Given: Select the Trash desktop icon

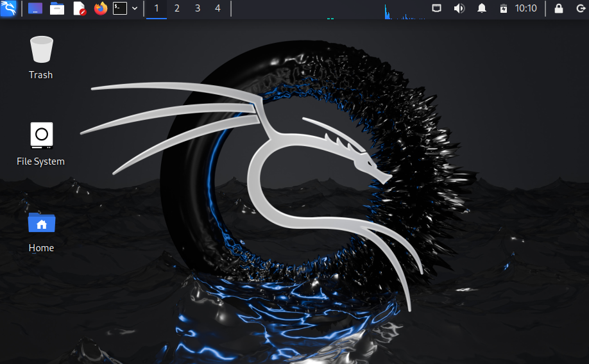Looking at the screenshot, I should [41, 49].
